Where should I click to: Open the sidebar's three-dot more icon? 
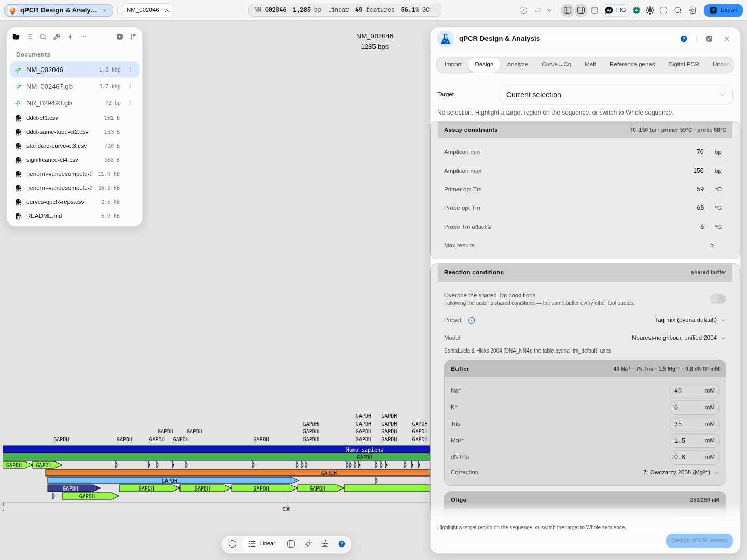pos(84,37)
